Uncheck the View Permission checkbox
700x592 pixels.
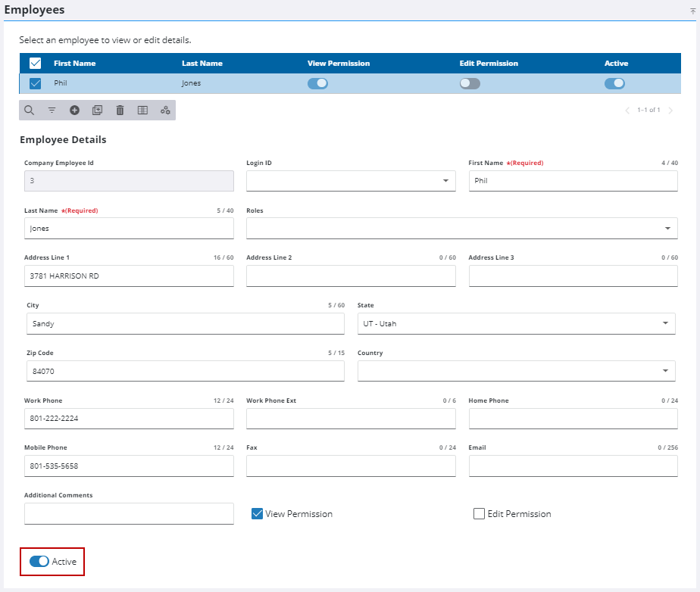pos(257,514)
